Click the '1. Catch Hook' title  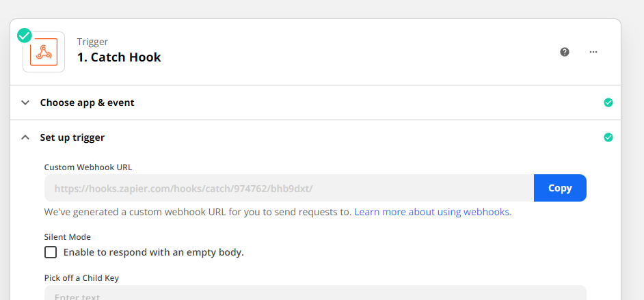point(119,57)
